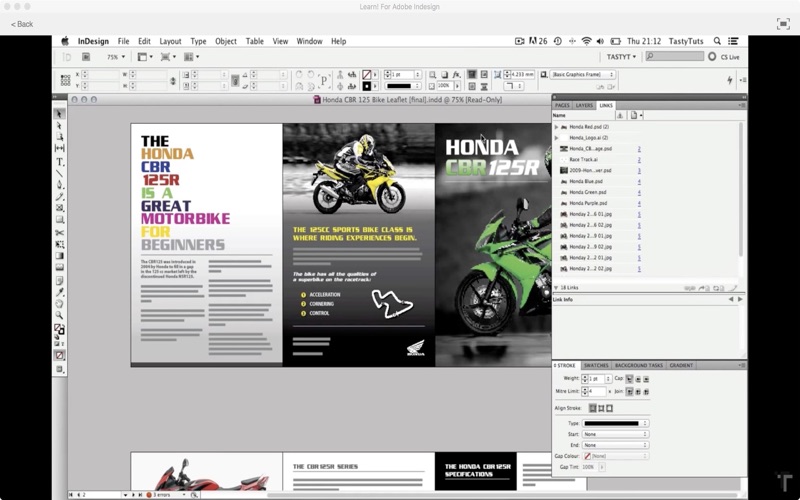
Task: Open the 75% zoom level dropdown
Action: pos(116,57)
